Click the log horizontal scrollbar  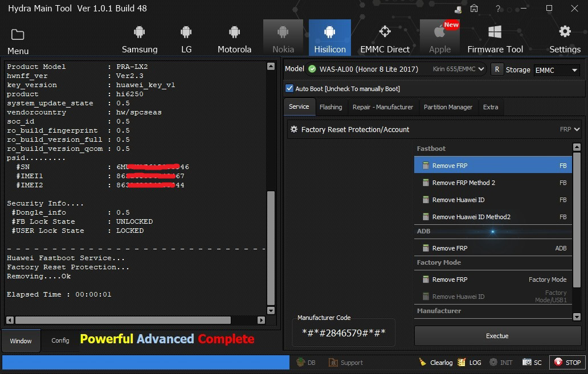pyautogui.click(x=122, y=320)
